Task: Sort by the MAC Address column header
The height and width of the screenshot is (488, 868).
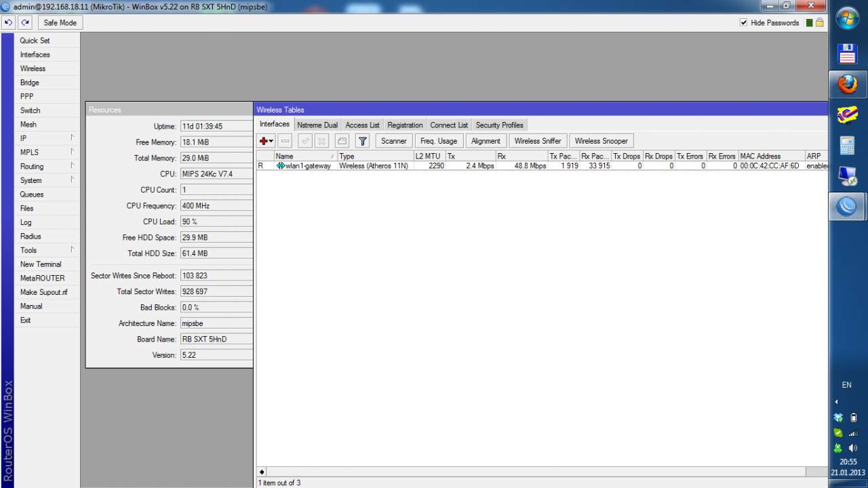Action: coord(772,156)
